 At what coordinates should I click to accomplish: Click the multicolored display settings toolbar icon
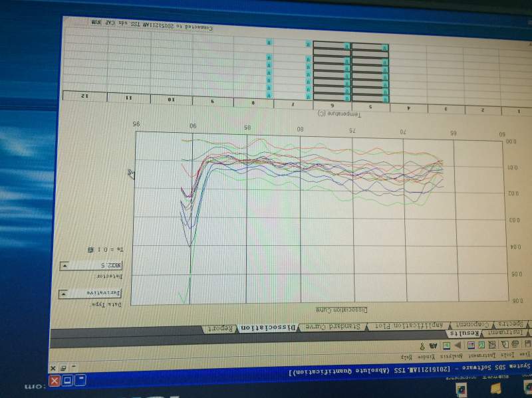(x=471, y=346)
